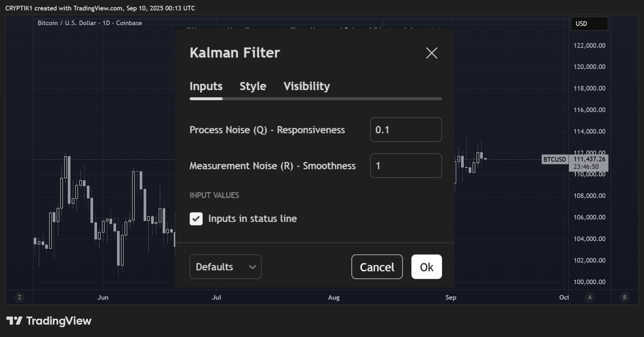Image resolution: width=644 pixels, height=337 pixels.
Task: Click the 100,000.00 price axis label
Action: click(589, 282)
